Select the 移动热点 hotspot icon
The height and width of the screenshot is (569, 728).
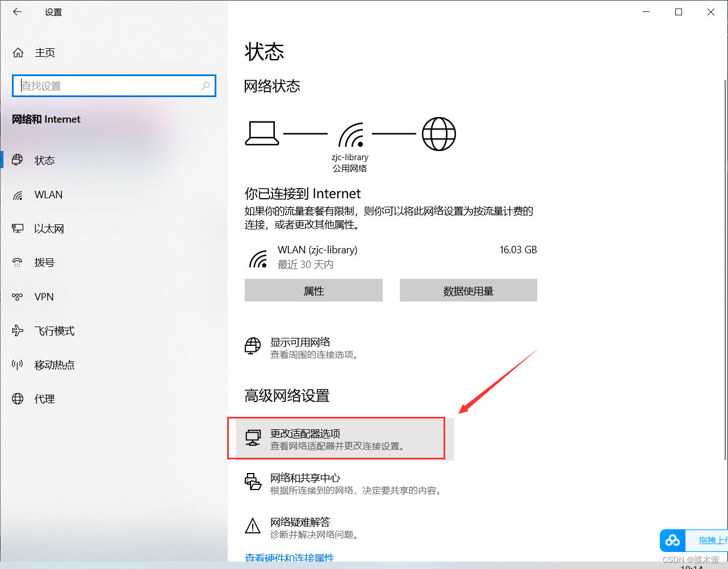tap(18, 365)
